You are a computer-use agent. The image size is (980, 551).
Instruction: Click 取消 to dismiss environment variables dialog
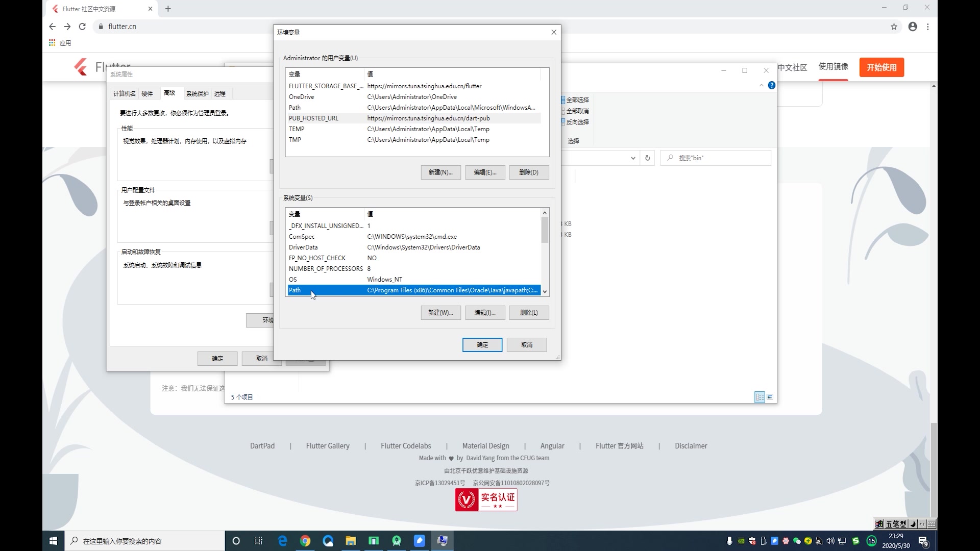pyautogui.click(x=527, y=344)
